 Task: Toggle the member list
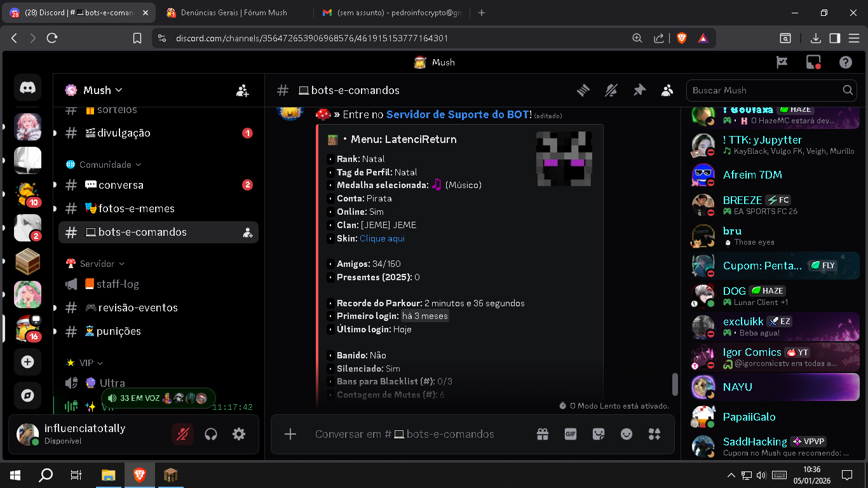coord(667,90)
